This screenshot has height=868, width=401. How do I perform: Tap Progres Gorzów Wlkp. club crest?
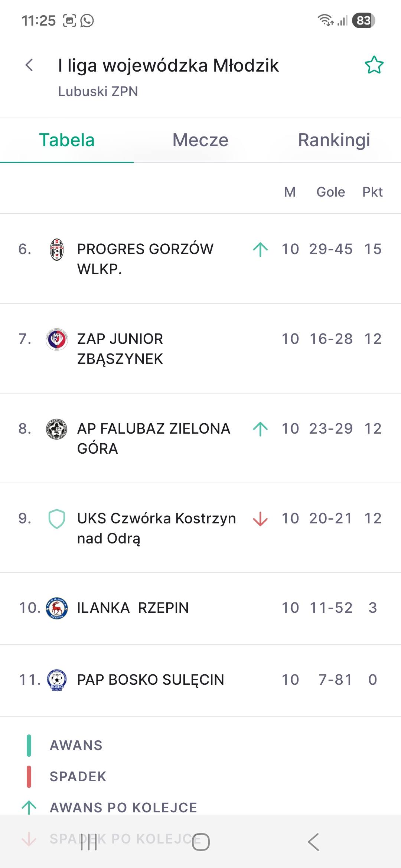tap(57, 250)
